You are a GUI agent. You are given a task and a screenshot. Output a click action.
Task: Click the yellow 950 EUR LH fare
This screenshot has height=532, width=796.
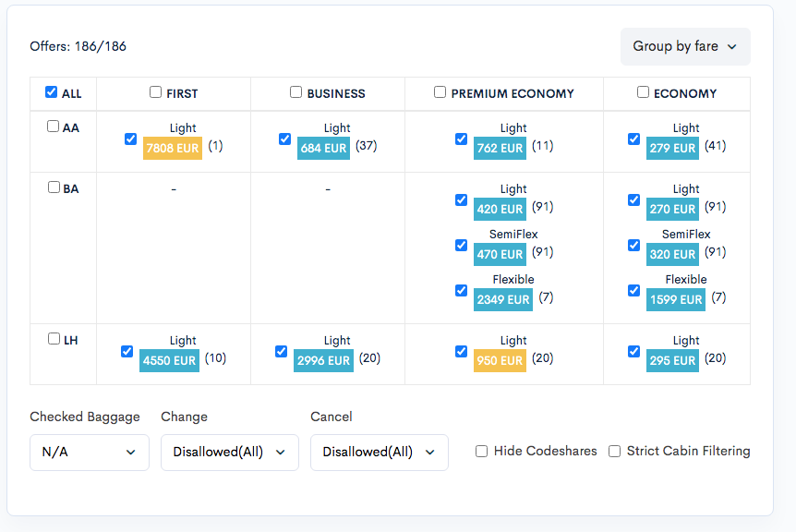500,360
